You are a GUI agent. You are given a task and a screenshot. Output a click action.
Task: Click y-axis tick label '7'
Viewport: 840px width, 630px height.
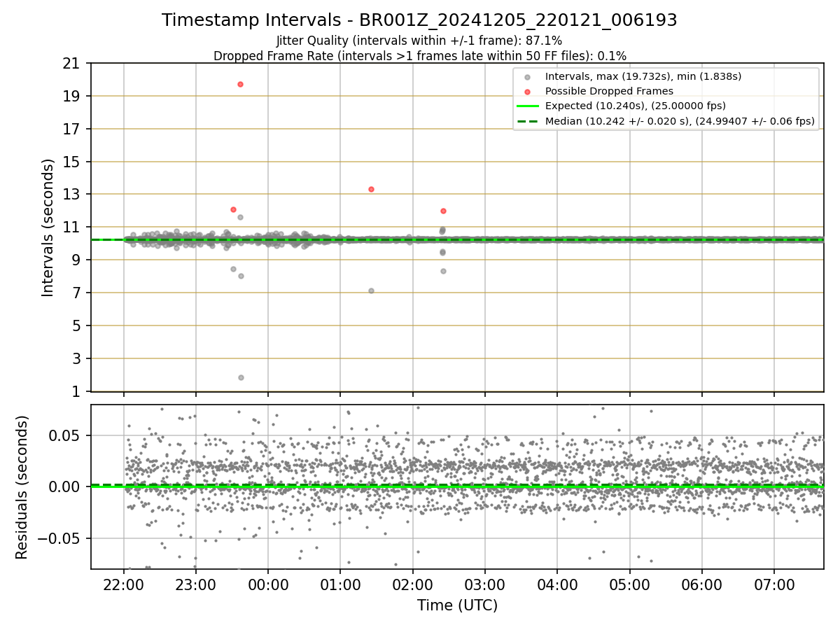tap(75, 293)
